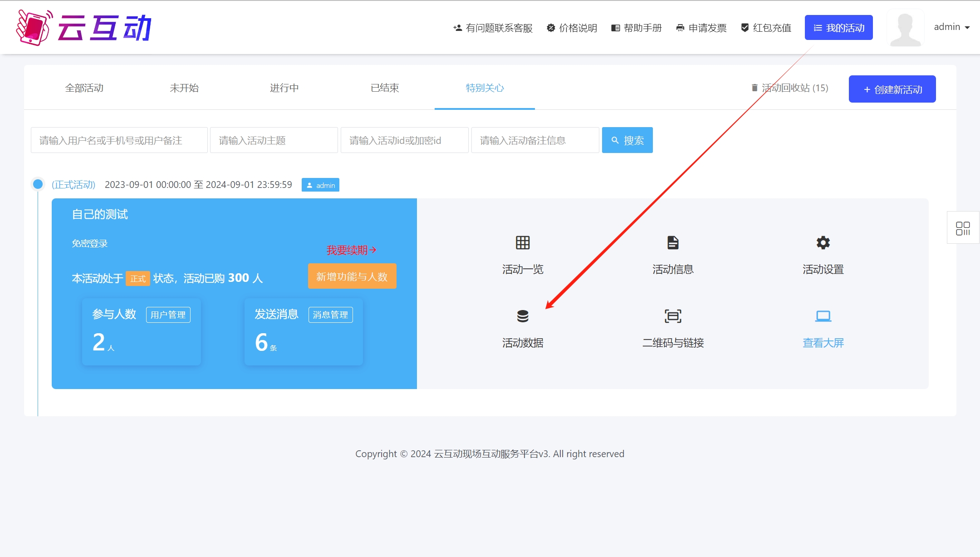Open 红包充值 link
The width and height of the screenshot is (980, 557).
coord(766,28)
